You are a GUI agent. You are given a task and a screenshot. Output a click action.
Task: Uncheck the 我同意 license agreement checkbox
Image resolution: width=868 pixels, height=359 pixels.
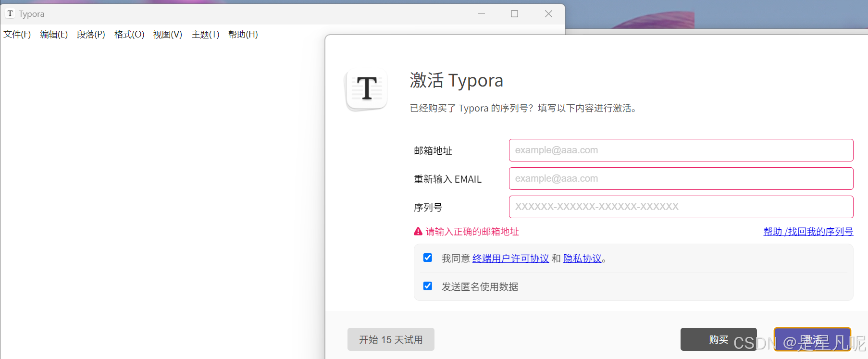pyautogui.click(x=428, y=258)
